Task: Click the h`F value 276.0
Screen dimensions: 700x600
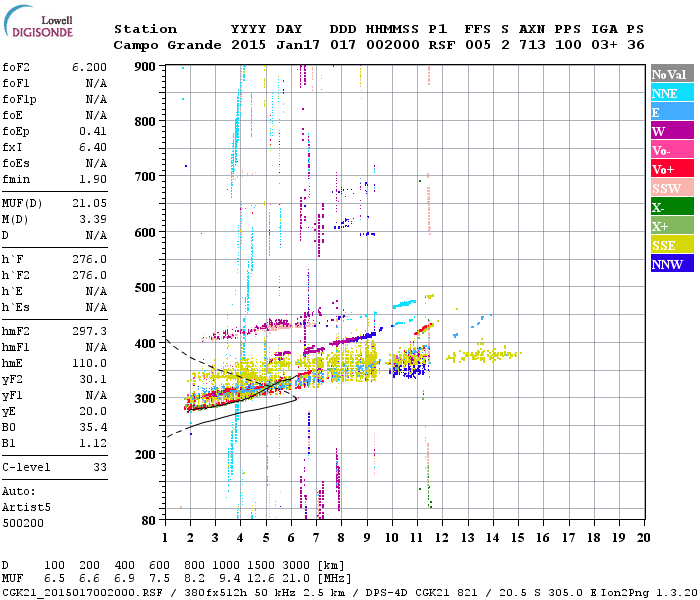Action: pos(89,259)
